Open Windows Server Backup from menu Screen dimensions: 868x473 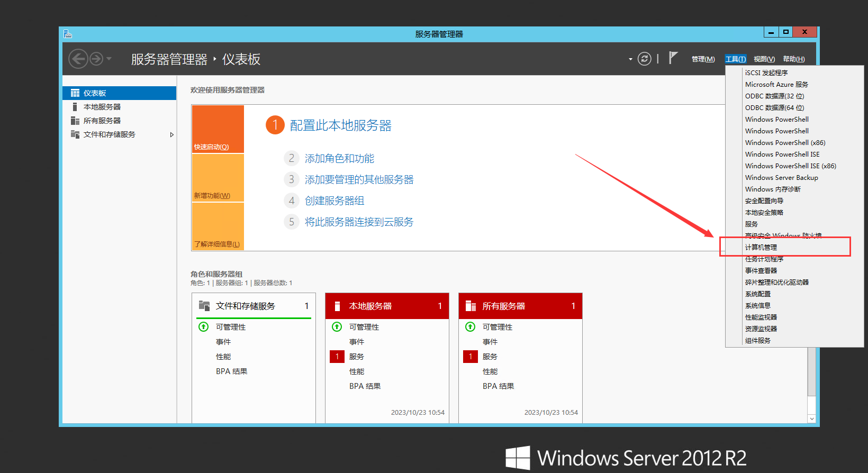coord(782,178)
